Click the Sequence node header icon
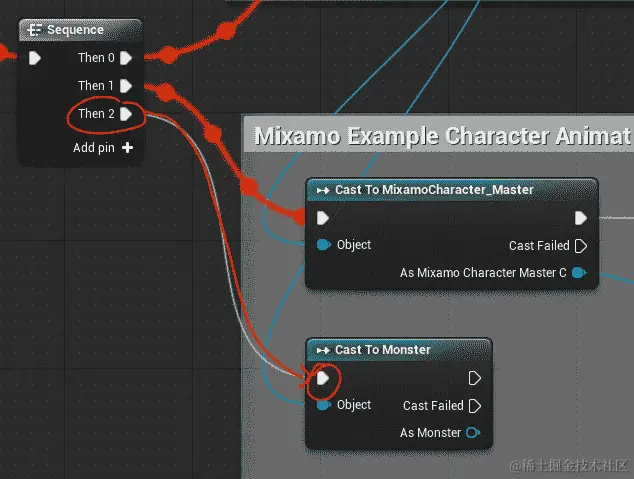The image size is (634, 479). (x=35, y=30)
